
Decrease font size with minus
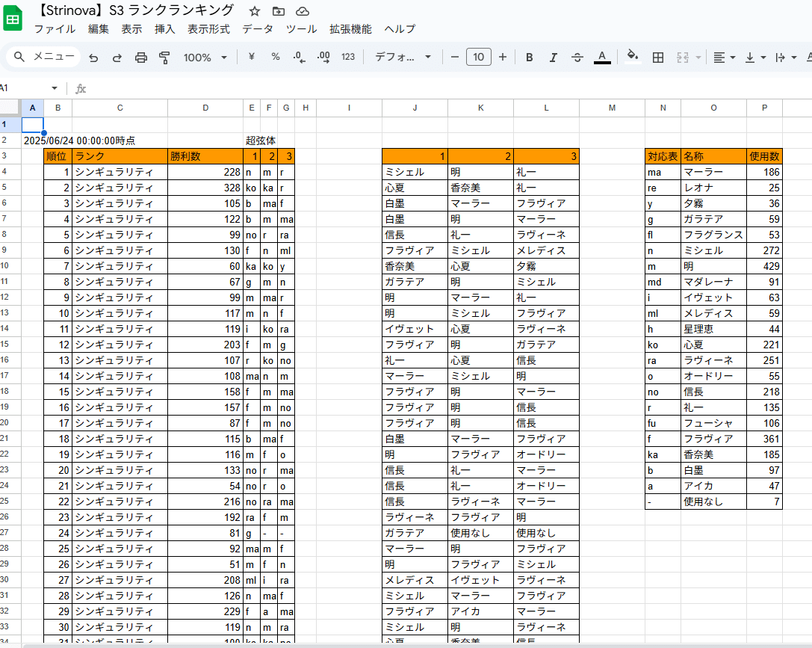(455, 57)
